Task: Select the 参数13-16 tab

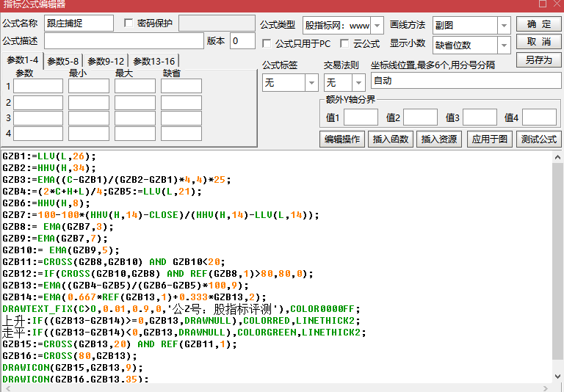Action: [x=154, y=62]
